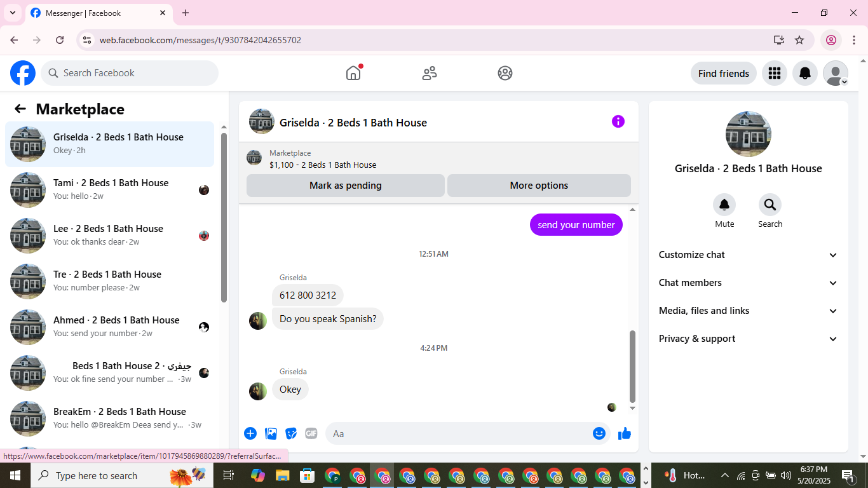
Task: Open the emoji picker smiley icon
Action: (599, 433)
